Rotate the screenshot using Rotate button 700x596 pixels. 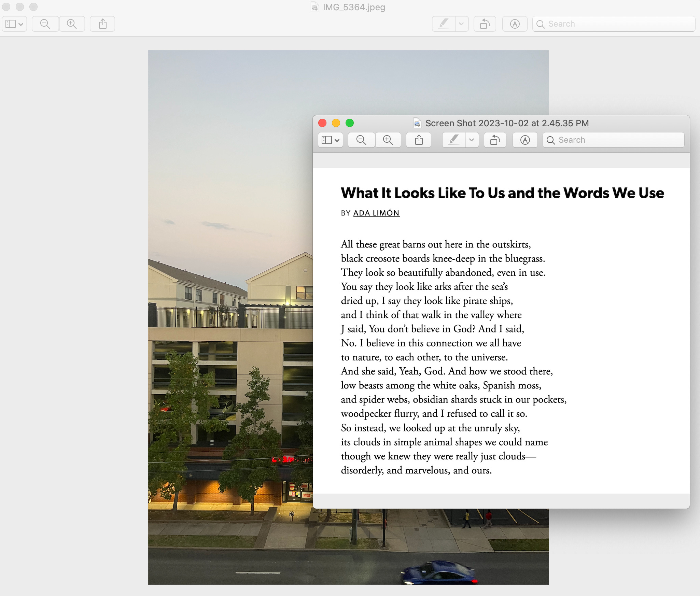click(x=495, y=140)
